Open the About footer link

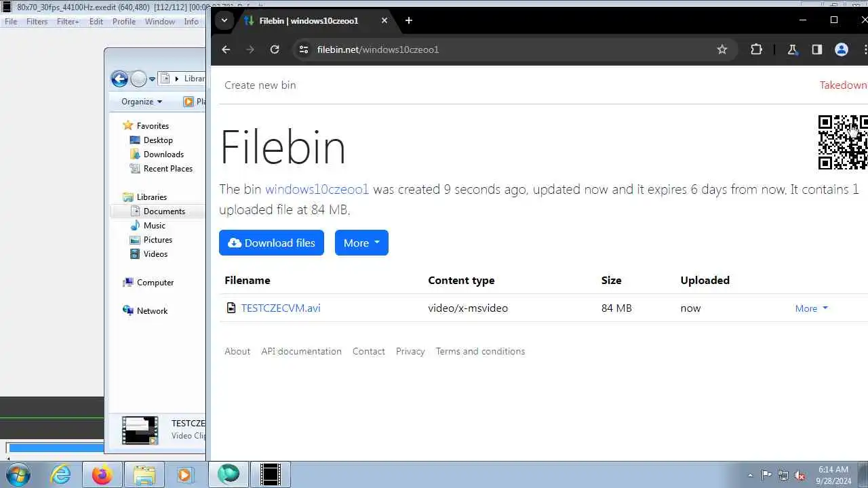[237, 351]
